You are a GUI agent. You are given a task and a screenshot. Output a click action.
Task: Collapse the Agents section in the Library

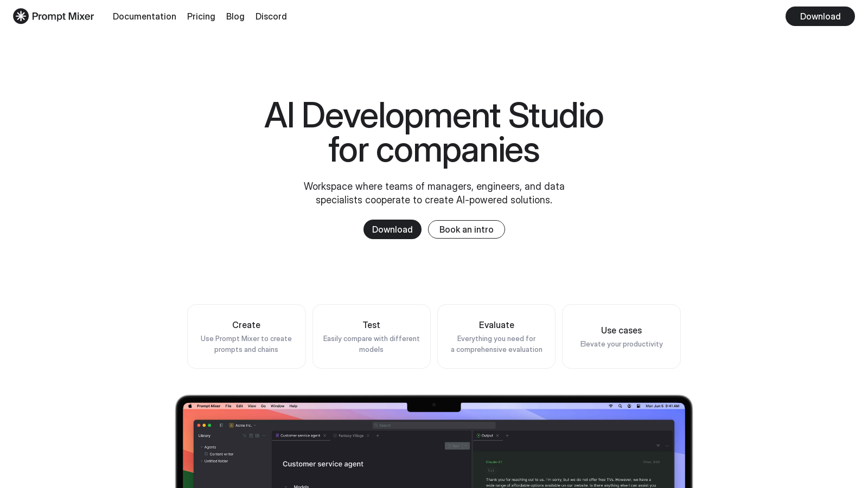(201, 447)
